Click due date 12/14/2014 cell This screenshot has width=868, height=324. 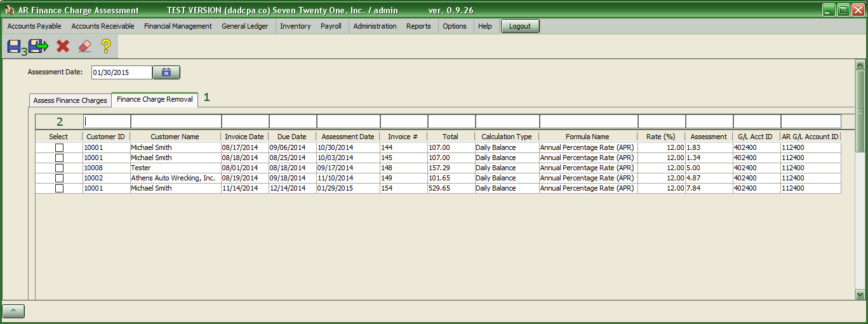click(292, 188)
